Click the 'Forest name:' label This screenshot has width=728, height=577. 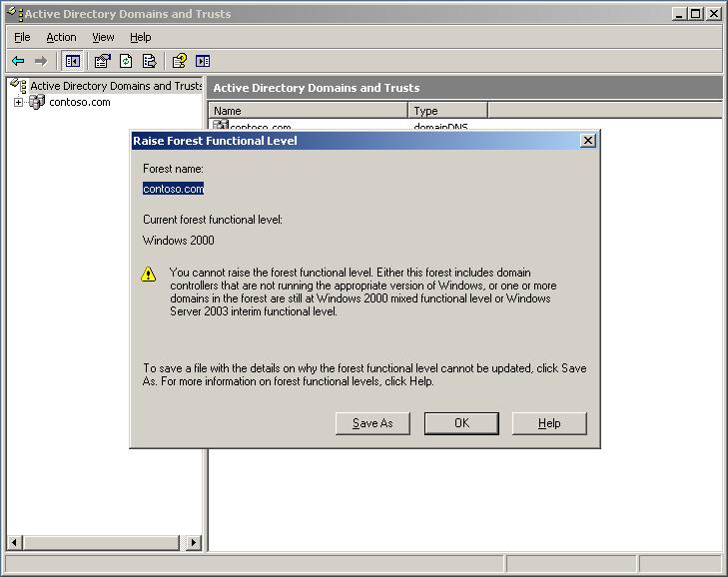(173, 169)
